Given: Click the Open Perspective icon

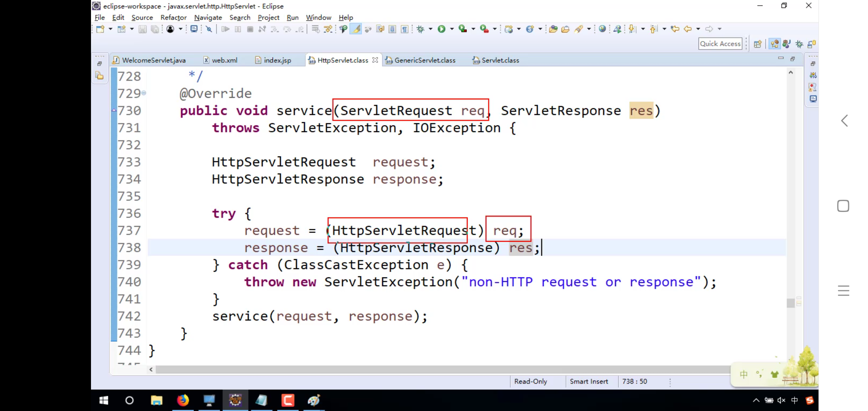Looking at the screenshot, I should [758, 44].
